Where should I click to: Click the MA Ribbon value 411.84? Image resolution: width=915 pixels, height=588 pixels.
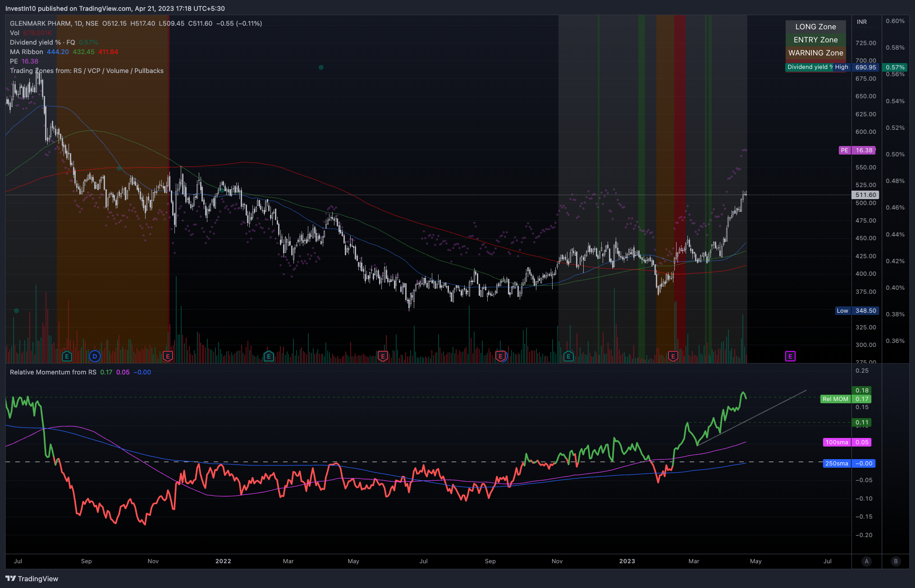108,52
